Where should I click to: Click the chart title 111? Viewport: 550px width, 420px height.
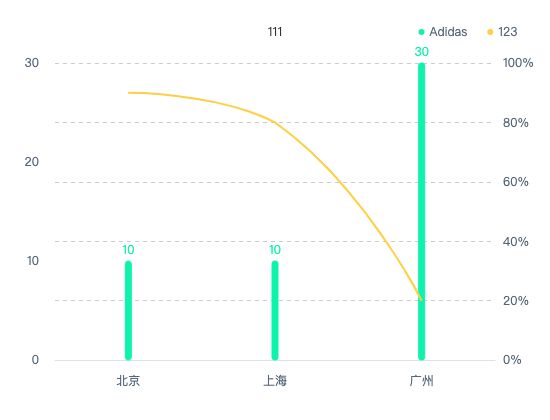point(275,32)
